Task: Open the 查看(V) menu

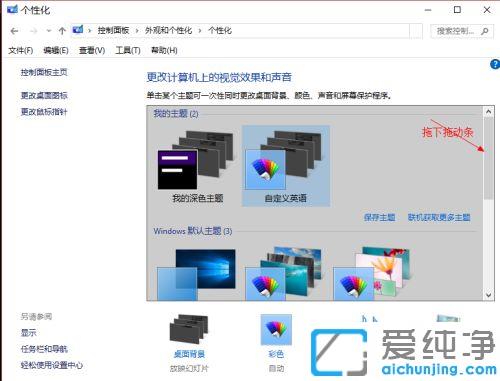Action: [92, 50]
